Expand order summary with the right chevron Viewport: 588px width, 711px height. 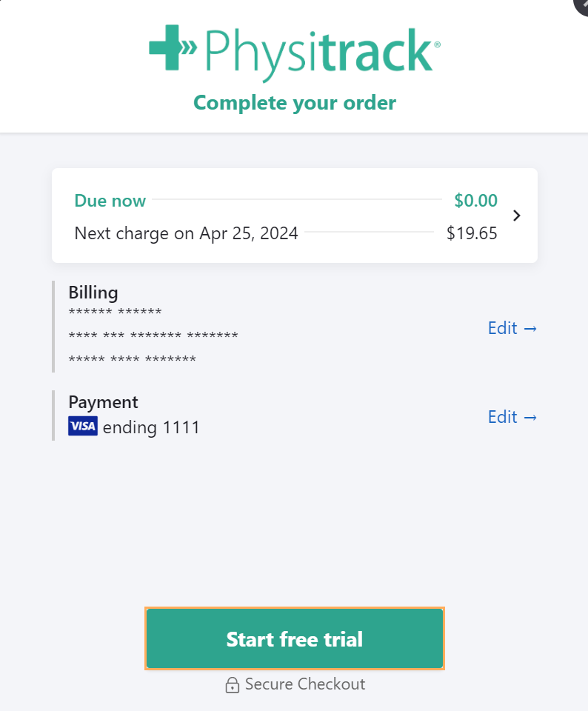pyautogui.click(x=516, y=216)
